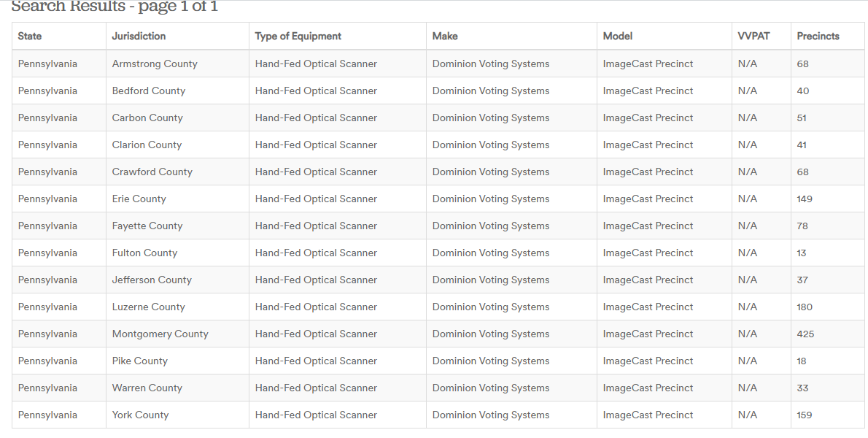
Task: Click precinct count 425 for Montgomery County
Action: (805, 334)
